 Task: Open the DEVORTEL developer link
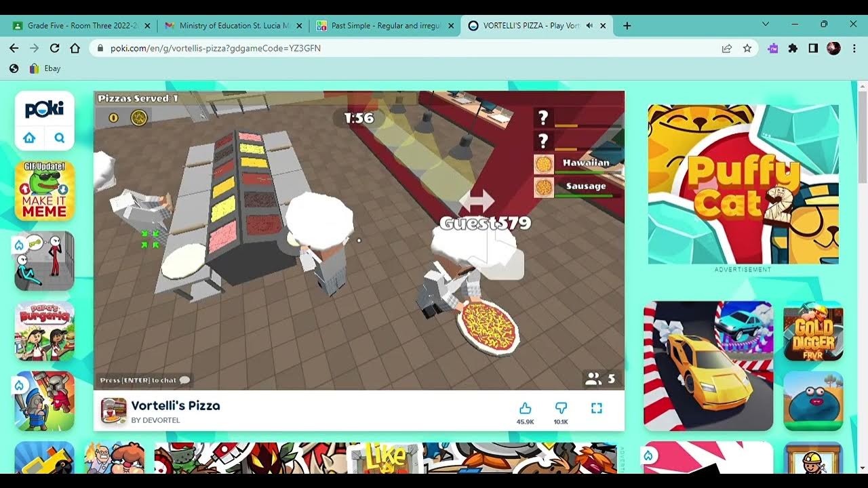[x=156, y=421]
